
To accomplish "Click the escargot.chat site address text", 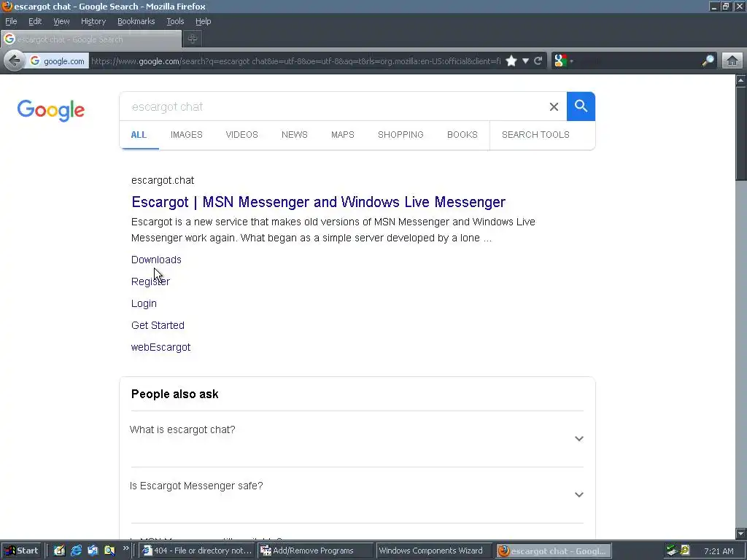I will pos(163,181).
